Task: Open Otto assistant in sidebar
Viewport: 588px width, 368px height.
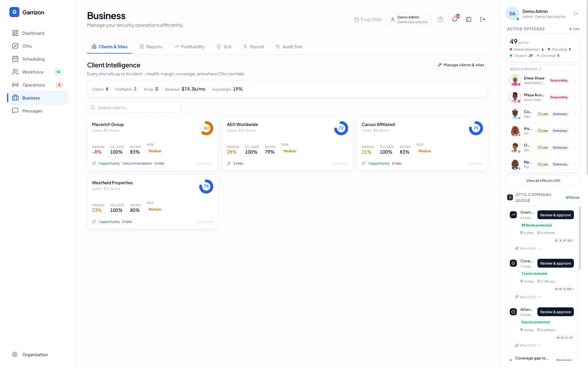Action: (38, 46)
